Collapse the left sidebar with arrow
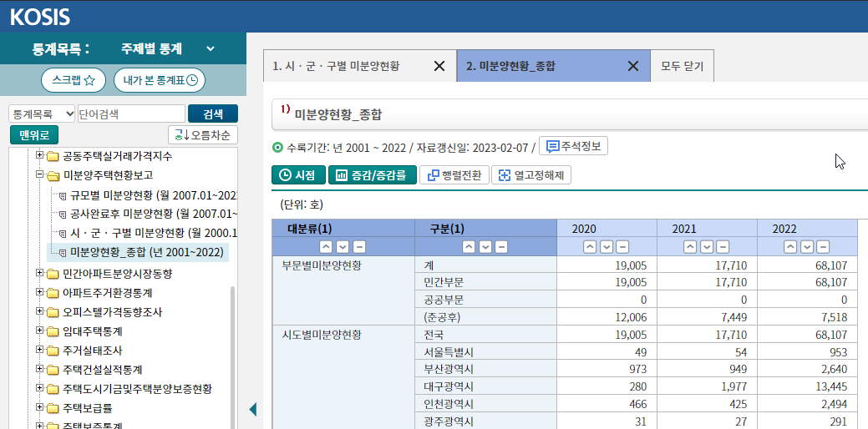868x429 pixels. [253, 409]
